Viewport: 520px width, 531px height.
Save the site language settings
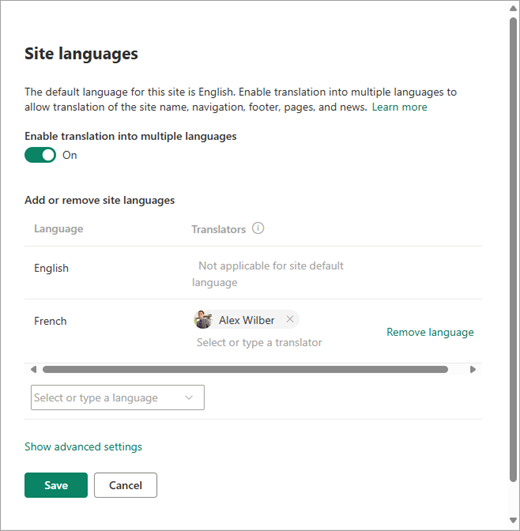(x=56, y=485)
